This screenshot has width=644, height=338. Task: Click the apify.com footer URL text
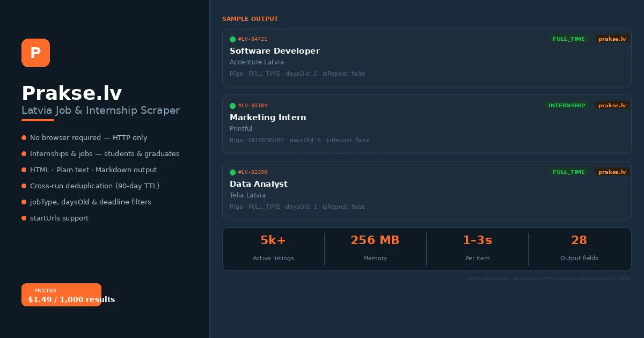click(572, 278)
